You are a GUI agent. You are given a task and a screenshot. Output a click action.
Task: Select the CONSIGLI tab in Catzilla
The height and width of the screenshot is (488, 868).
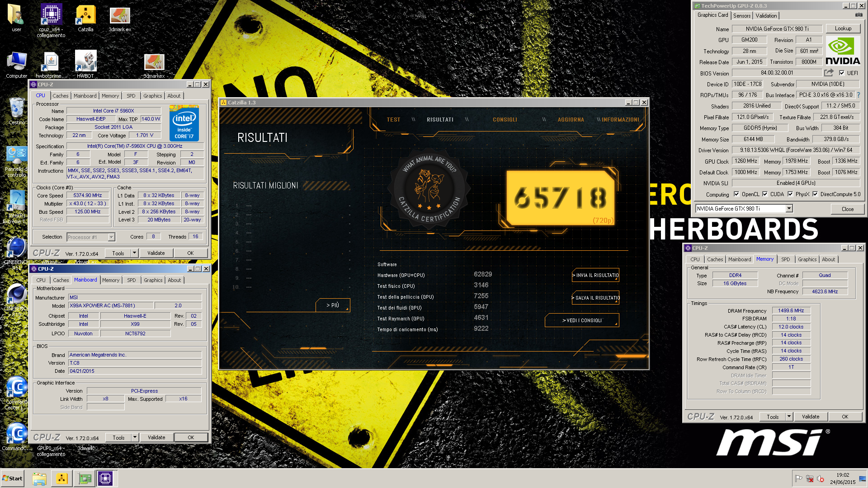tap(505, 120)
